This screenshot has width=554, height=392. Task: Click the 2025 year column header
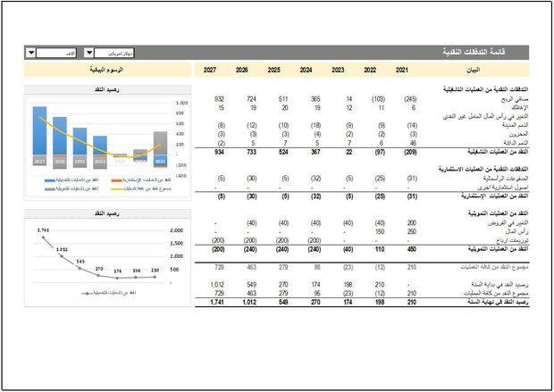pyautogui.click(x=273, y=70)
